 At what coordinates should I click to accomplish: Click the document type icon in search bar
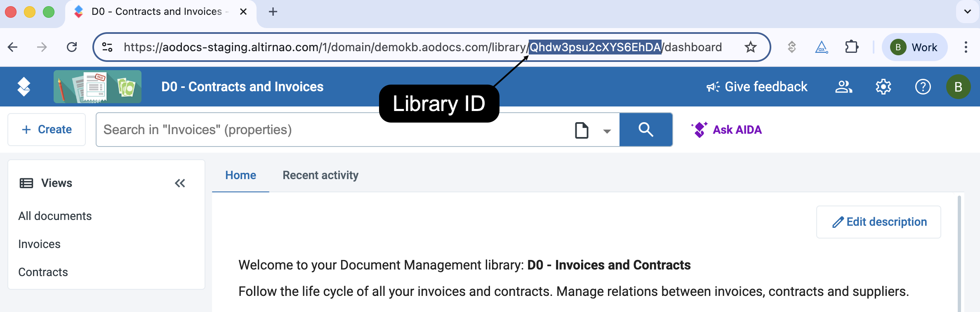(x=582, y=130)
